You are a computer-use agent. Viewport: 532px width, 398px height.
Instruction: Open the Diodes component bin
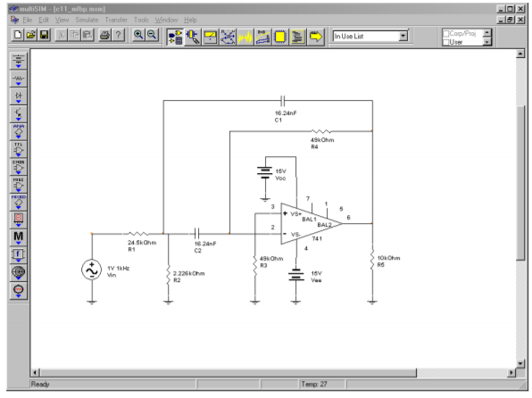(x=19, y=96)
